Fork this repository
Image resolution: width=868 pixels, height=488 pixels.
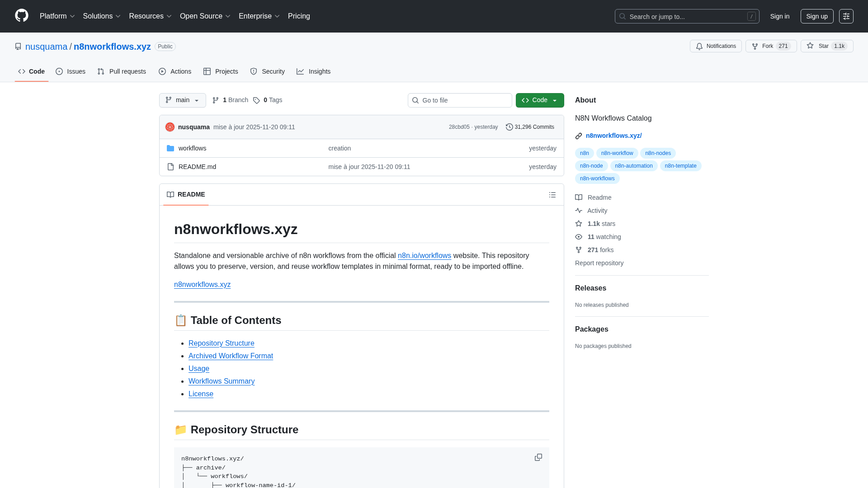pos(763,46)
